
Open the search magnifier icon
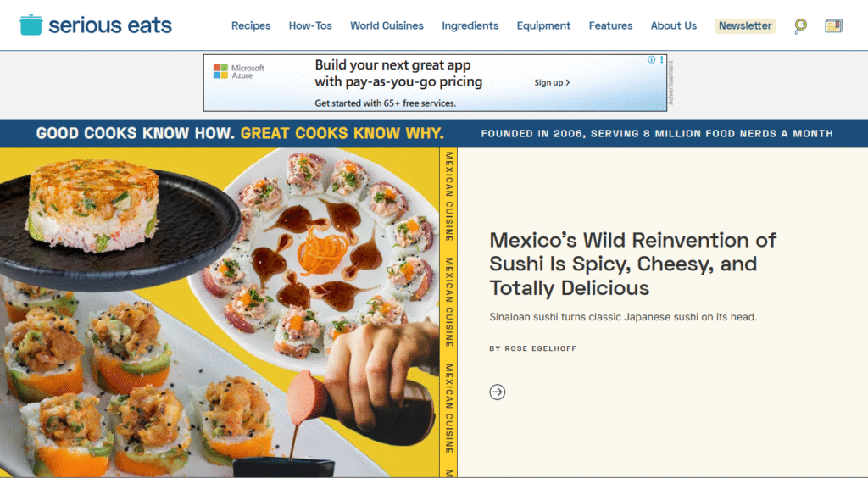pyautogui.click(x=800, y=26)
